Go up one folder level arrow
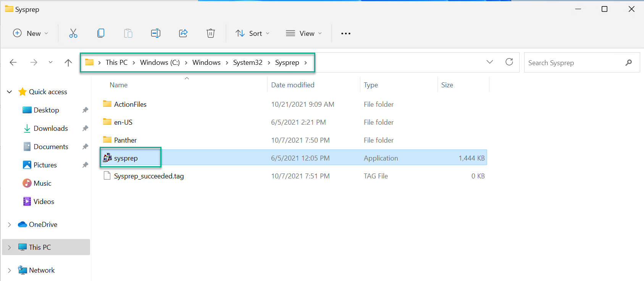Image resolution: width=644 pixels, height=281 pixels. pyautogui.click(x=68, y=63)
